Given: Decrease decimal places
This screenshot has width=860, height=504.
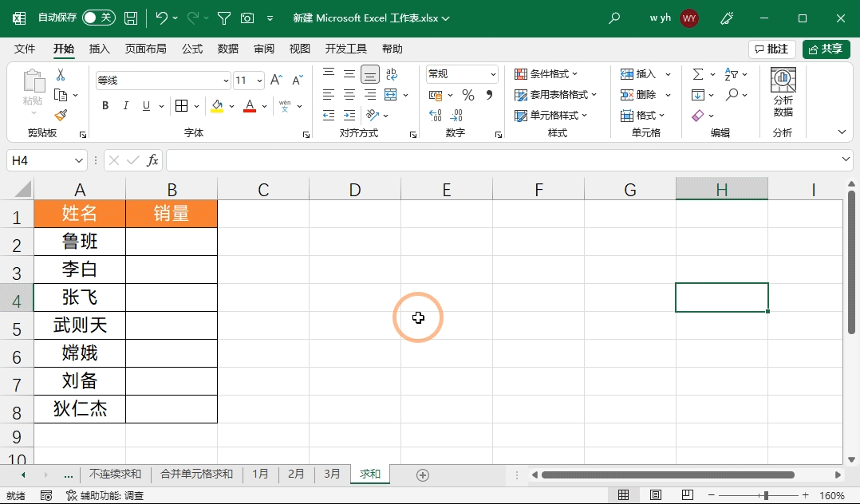Looking at the screenshot, I should point(456,115).
